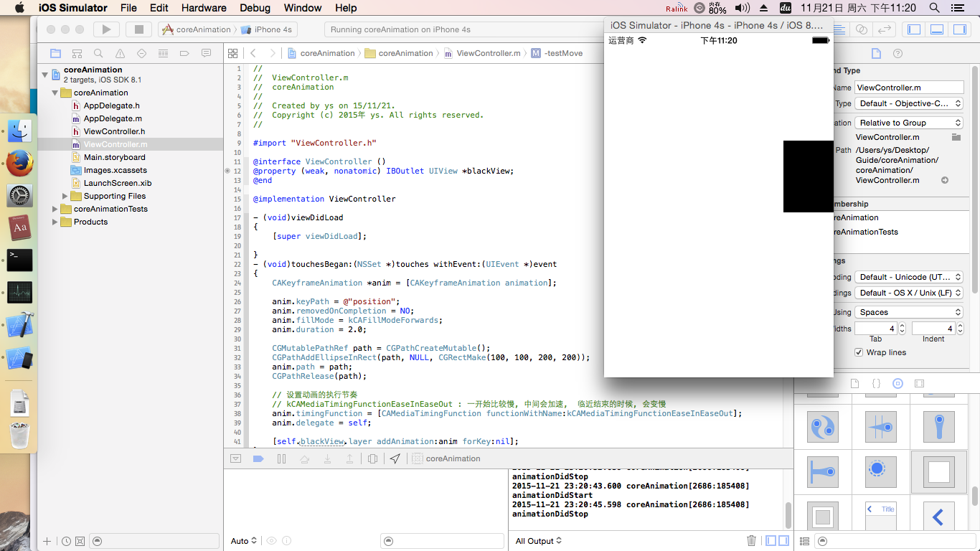Viewport: 980px width, 551px height.
Task: Click the Xcode Stop button
Action: pos(139,29)
